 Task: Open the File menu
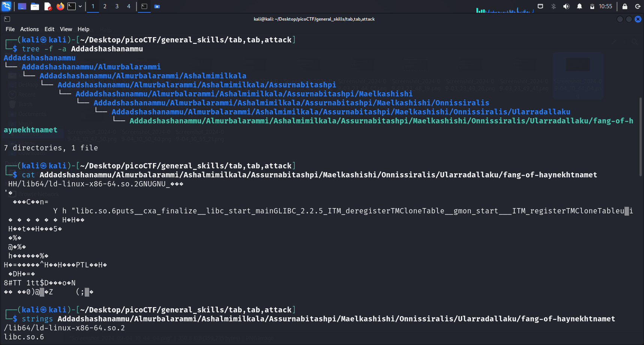click(10, 29)
